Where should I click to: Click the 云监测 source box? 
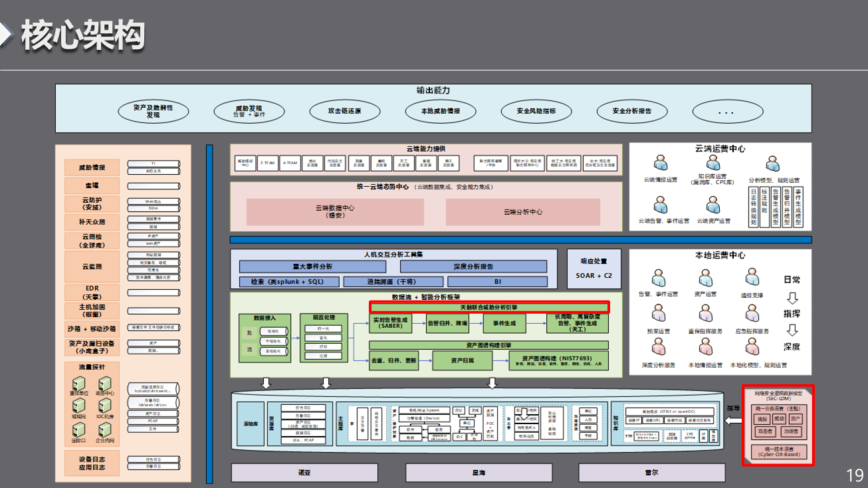click(92, 267)
